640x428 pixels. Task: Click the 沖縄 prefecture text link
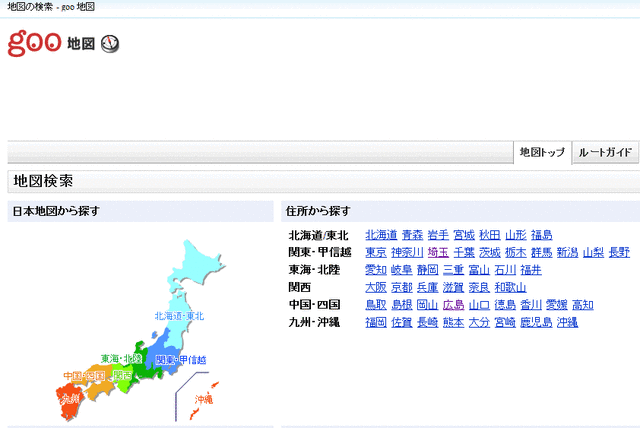[x=568, y=322]
